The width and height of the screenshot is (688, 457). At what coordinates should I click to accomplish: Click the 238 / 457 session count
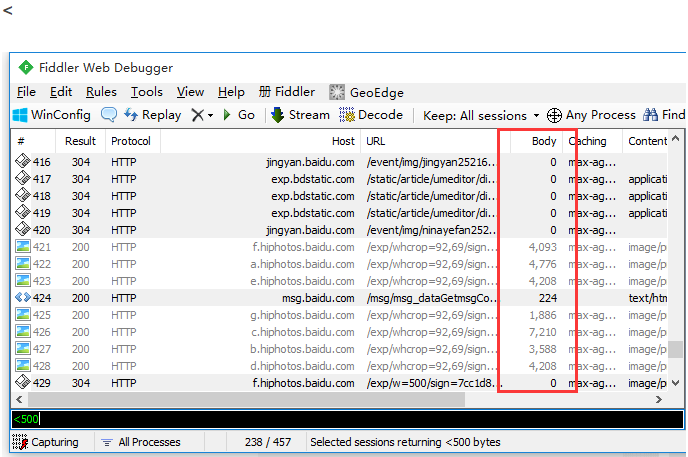coord(268,442)
